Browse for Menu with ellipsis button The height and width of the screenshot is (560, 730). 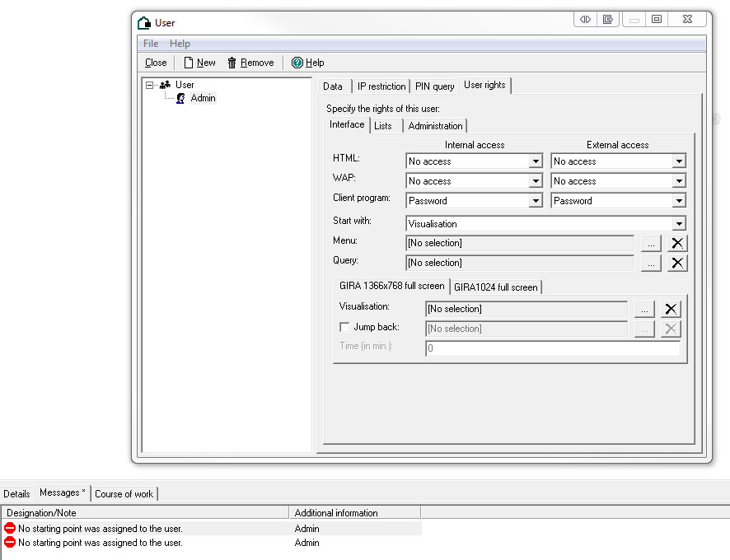pyautogui.click(x=651, y=243)
